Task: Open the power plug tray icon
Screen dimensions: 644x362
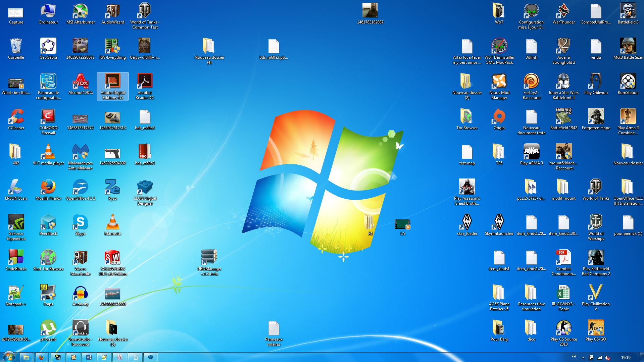Action: click(x=591, y=358)
